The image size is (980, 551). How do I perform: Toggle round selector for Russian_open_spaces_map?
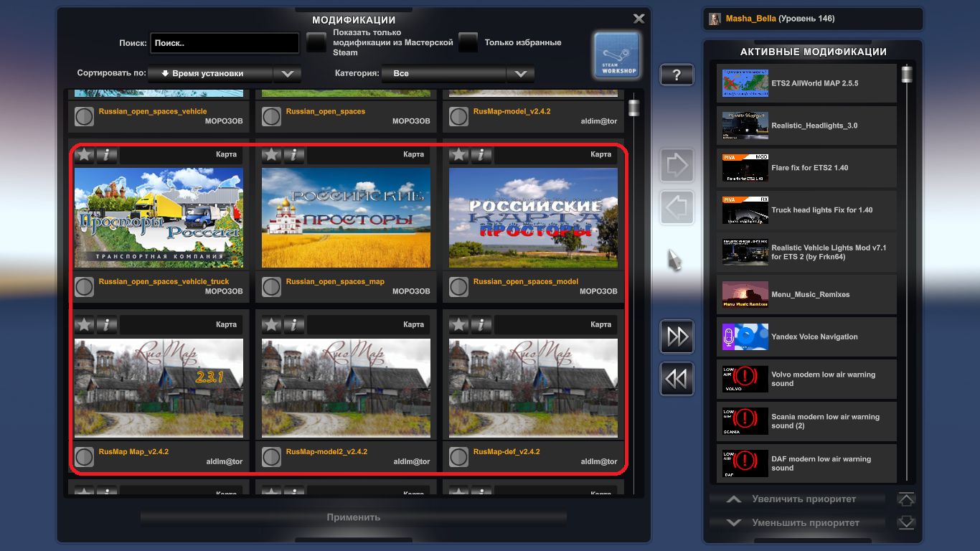271,287
